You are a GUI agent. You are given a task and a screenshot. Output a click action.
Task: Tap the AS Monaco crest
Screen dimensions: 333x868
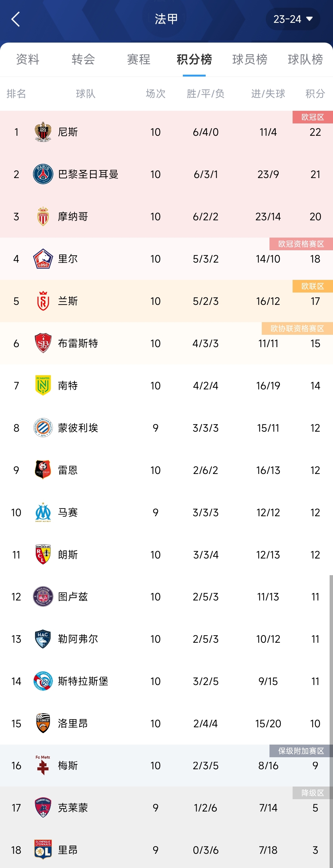click(43, 216)
